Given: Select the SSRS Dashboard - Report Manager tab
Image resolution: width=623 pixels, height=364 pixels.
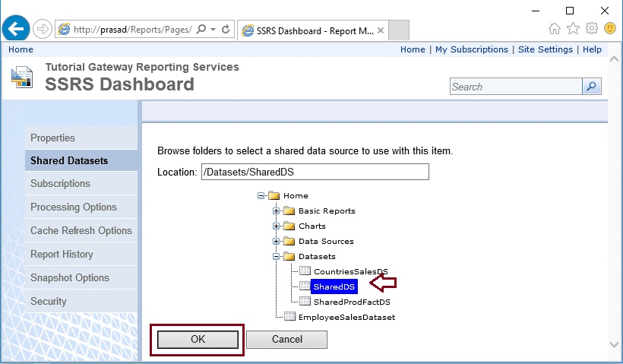Looking at the screenshot, I should (313, 30).
